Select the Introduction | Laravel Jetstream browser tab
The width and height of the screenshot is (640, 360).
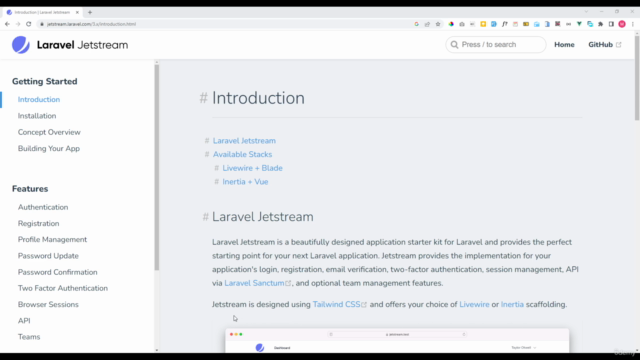pyautogui.click(x=42, y=12)
